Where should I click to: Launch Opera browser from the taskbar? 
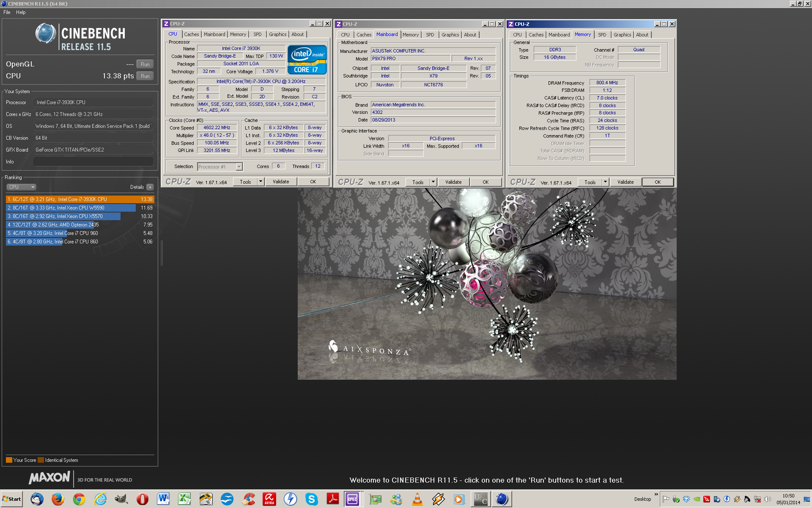pyautogui.click(x=143, y=499)
